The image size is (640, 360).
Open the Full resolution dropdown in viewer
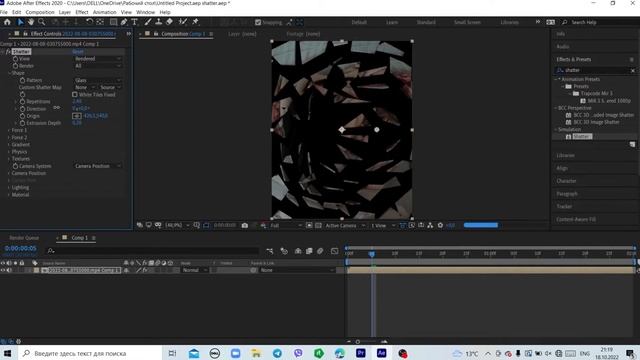point(286,225)
